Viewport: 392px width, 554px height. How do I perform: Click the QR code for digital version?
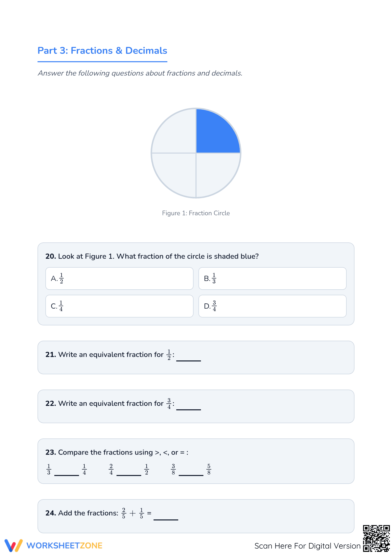coord(376,538)
